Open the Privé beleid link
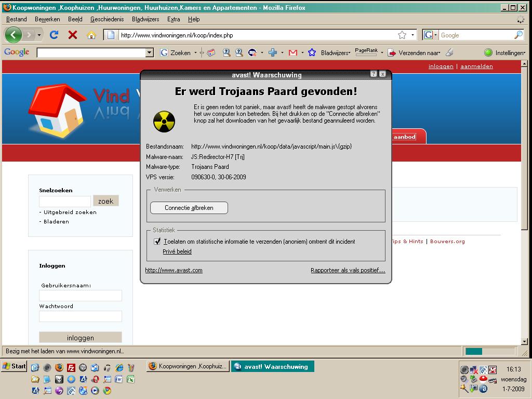Viewport: 532px width, 399px height. 177,251
